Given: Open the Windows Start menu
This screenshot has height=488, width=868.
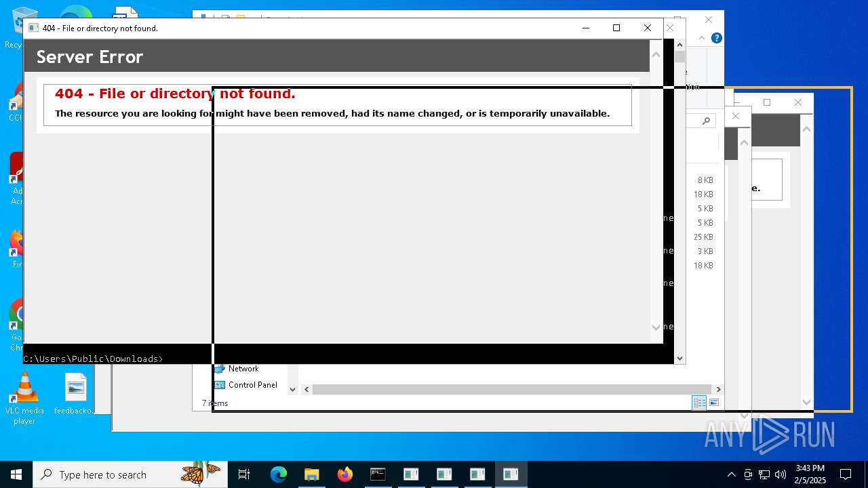Looking at the screenshot, I should point(16,474).
